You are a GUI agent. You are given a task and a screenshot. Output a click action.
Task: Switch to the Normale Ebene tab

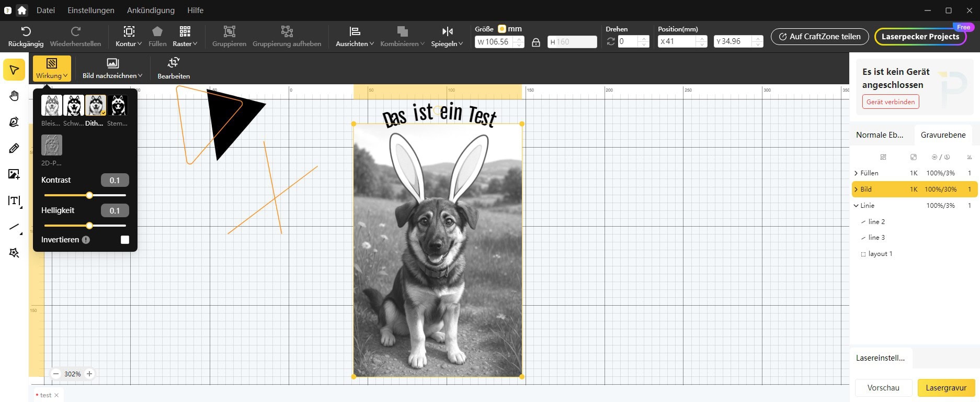pyautogui.click(x=880, y=135)
